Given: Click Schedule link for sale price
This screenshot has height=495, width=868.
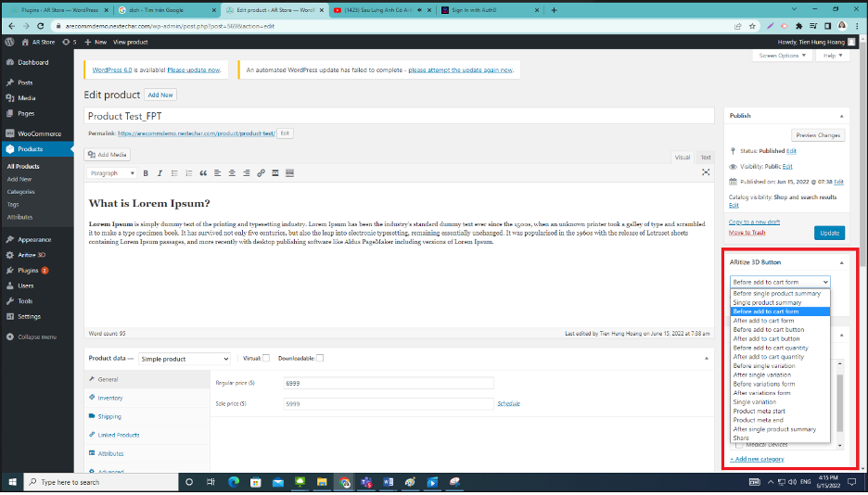Looking at the screenshot, I should pyautogui.click(x=508, y=404).
